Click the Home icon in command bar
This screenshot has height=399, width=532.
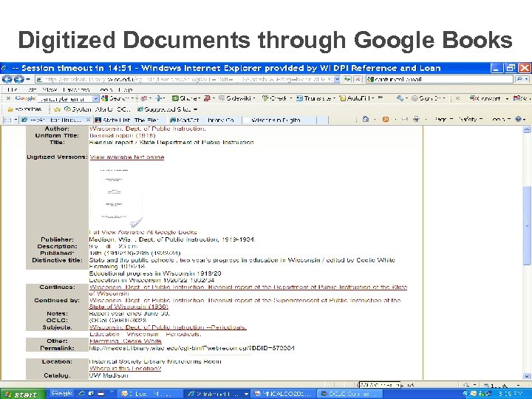point(366,119)
